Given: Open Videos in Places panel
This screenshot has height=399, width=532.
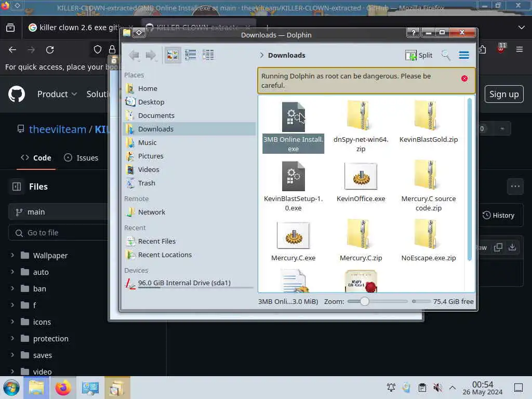Looking at the screenshot, I should [x=189, y=170].
